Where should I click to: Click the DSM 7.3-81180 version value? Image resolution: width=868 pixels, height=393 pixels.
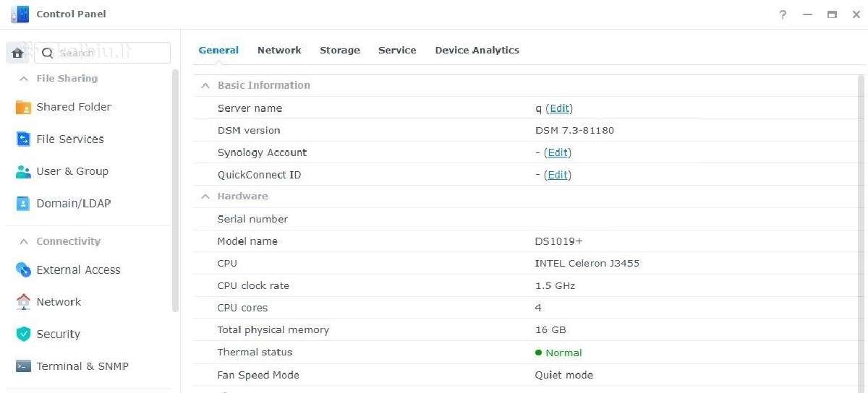[x=574, y=131]
